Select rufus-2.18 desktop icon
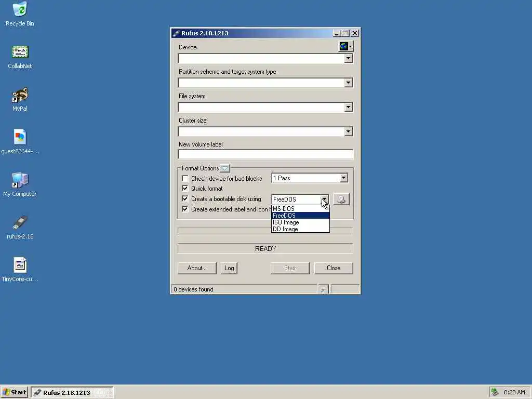This screenshot has height=399, width=532. (x=20, y=228)
